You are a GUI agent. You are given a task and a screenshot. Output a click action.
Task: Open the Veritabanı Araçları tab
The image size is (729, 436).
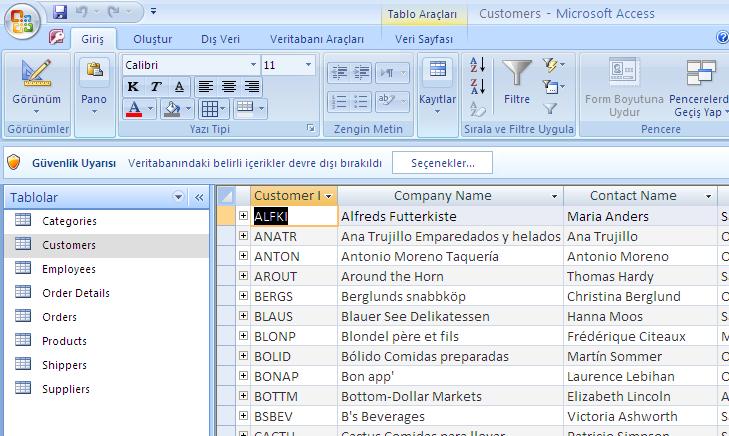click(x=317, y=39)
